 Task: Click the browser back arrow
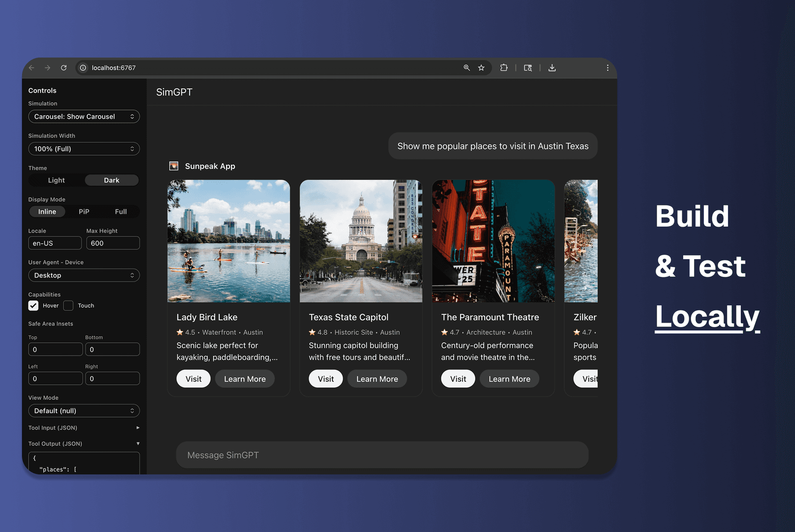point(32,68)
